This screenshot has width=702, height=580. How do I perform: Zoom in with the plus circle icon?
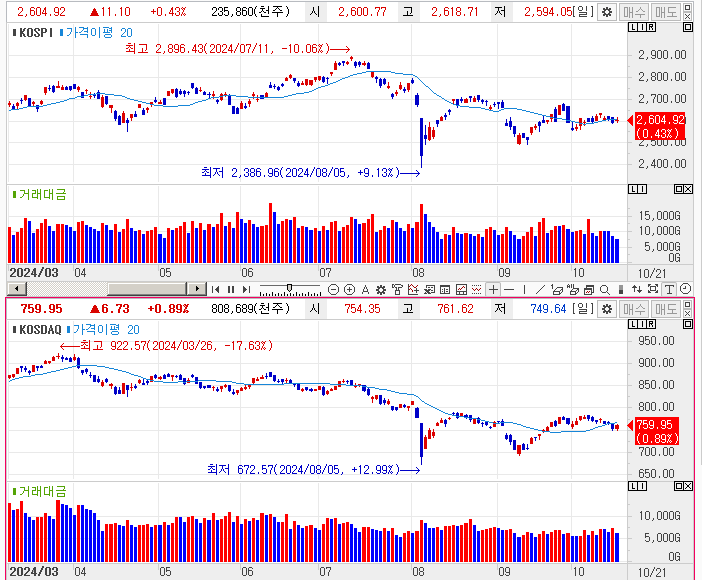[x=350, y=289]
